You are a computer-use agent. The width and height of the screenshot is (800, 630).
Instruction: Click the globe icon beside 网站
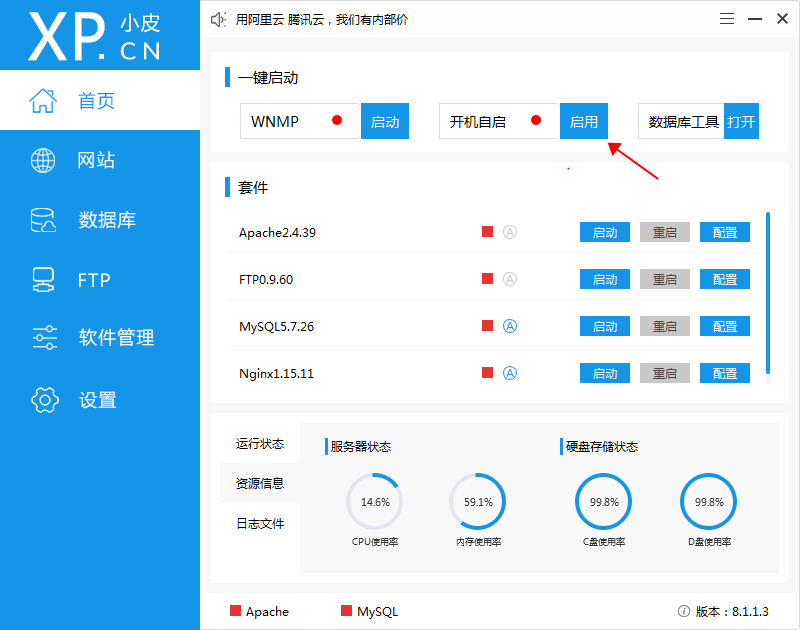coord(43,160)
